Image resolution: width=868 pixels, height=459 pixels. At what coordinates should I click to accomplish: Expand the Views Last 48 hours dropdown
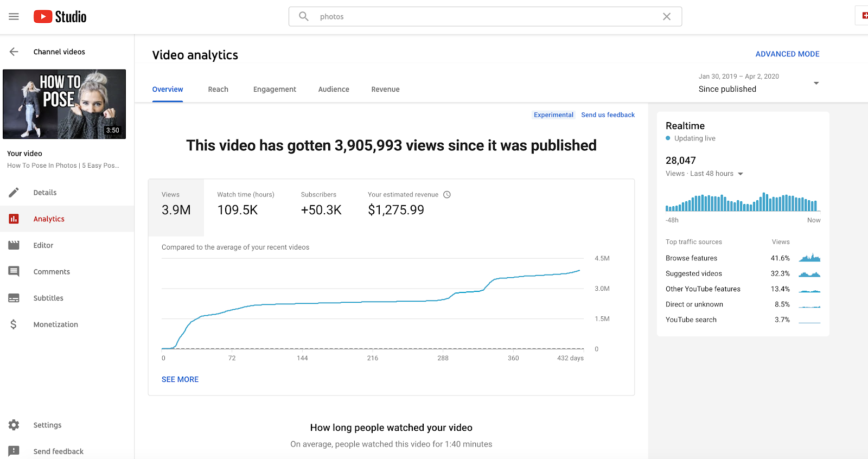click(x=741, y=174)
